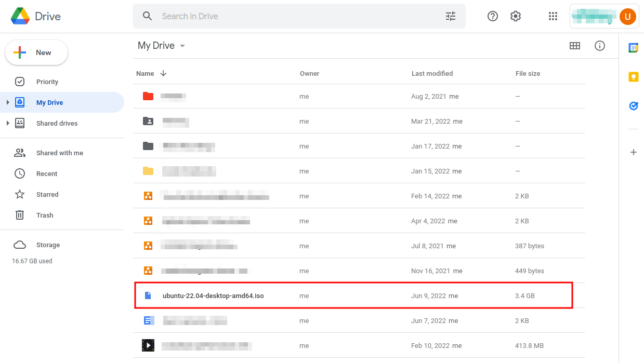
Task: Go to Shared with me
Action: 60,153
